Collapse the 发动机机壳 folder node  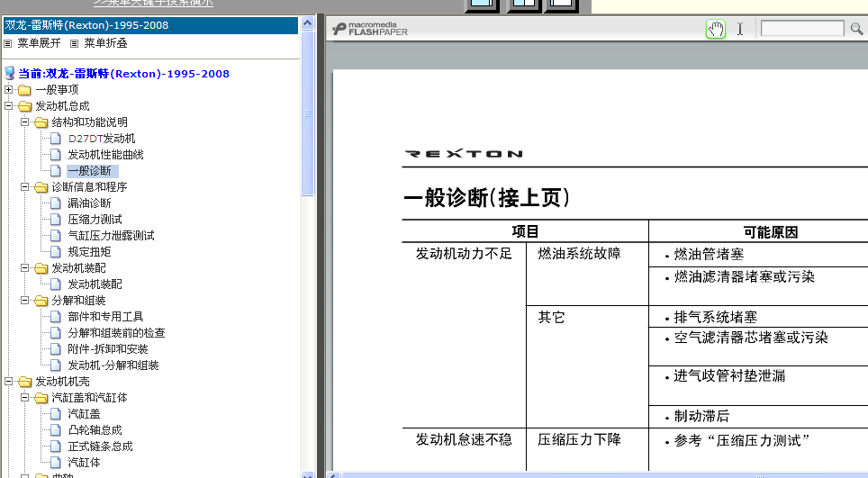point(8,381)
